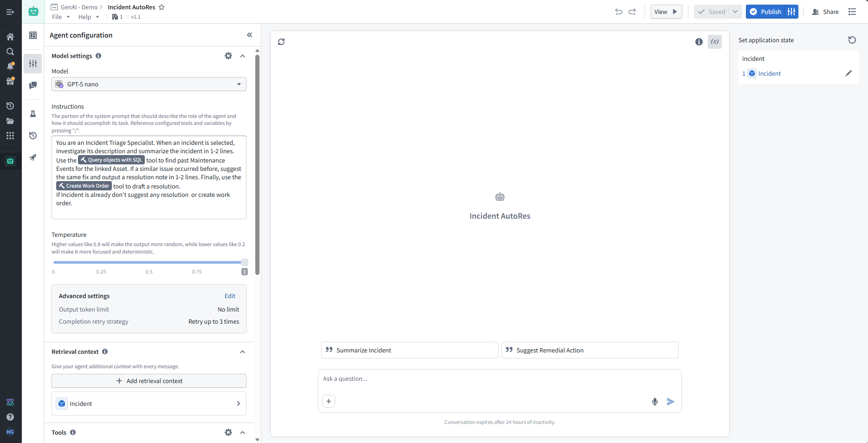The width and height of the screenshot is (868, 443).
Task: Reset application state with the reset icon
Action: click(852, 40)
